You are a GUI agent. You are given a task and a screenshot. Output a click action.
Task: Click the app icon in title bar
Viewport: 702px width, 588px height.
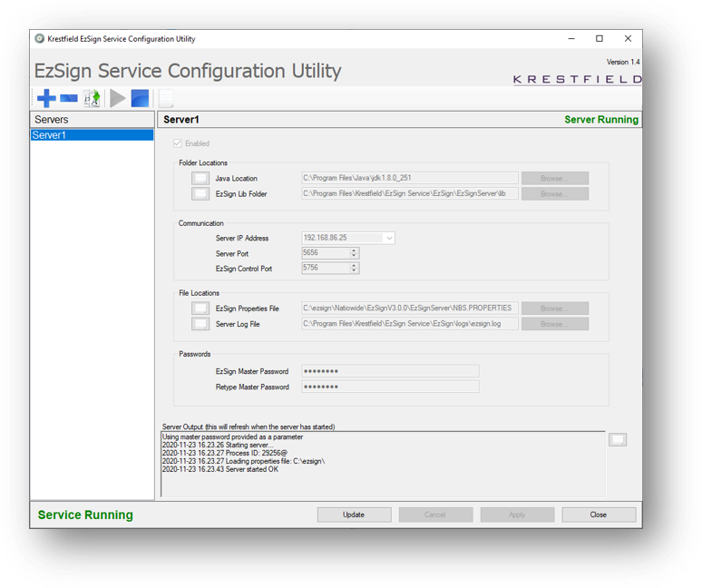39,38
